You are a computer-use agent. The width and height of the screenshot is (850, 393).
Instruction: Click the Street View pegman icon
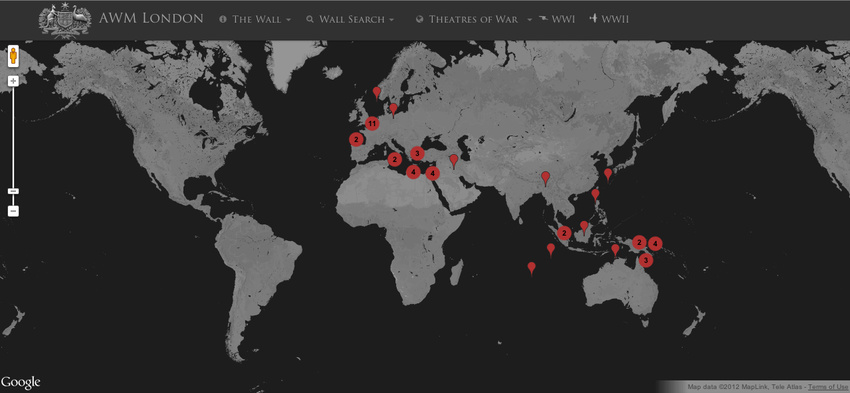click(x=14, y=56)
